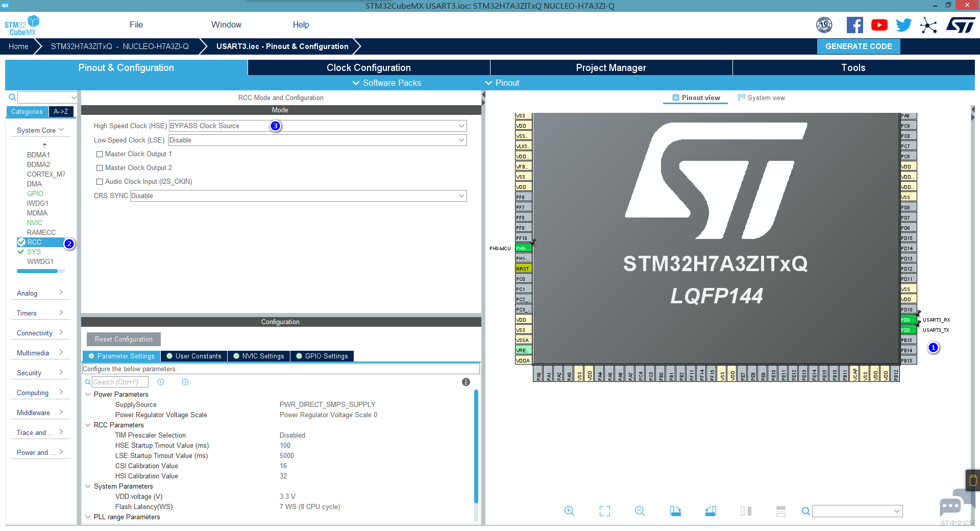The image size is (980, 531).
Task: Fit the chip pinout to the view
Action: tap(605, 511)
